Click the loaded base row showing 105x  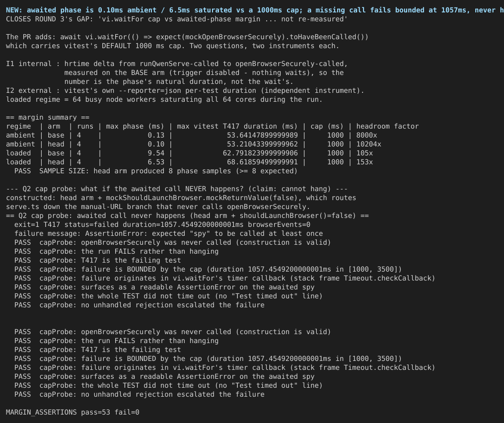[x=189, y=153]
